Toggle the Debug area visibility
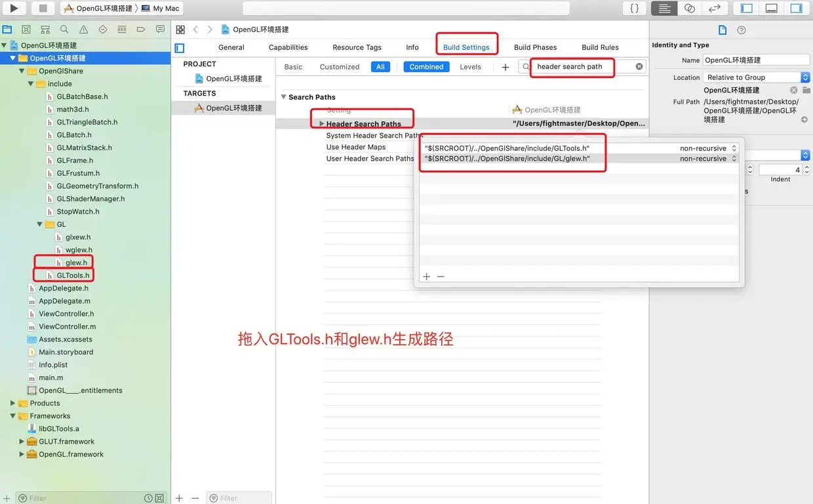The width and height of the screenshot is (813, 504). pyautogui.click(x=772, y=9)
